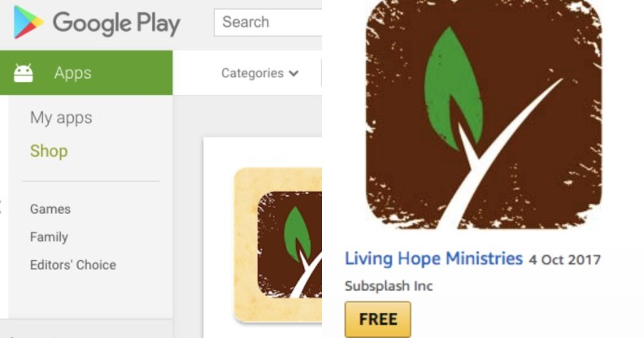The image size is (644, 338).
Task: Click the Categories chevron arrow
Action: 294,74
